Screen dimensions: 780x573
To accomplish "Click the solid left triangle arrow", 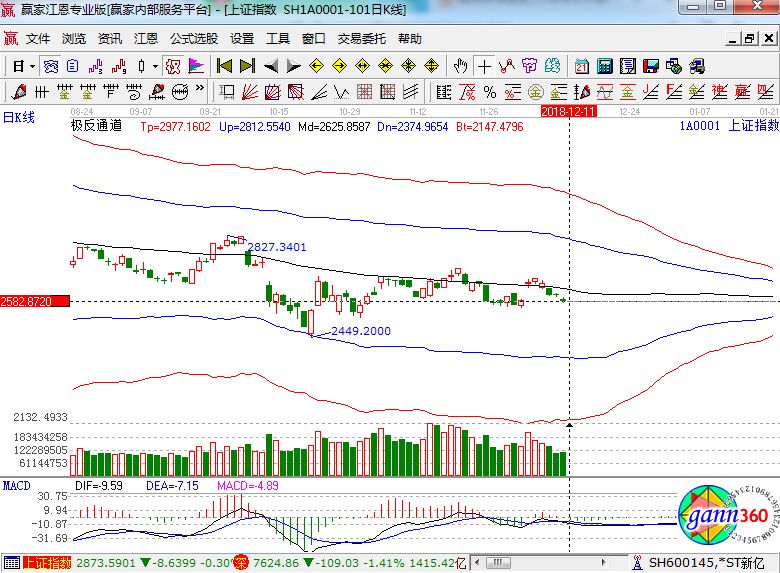I will [x=270, y=66].
